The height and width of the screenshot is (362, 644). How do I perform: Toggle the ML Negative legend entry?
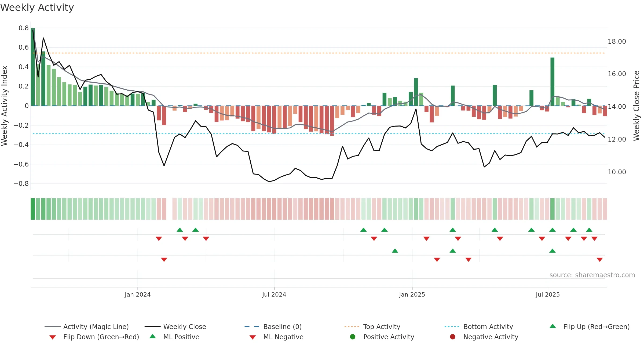tap(276, 337)
